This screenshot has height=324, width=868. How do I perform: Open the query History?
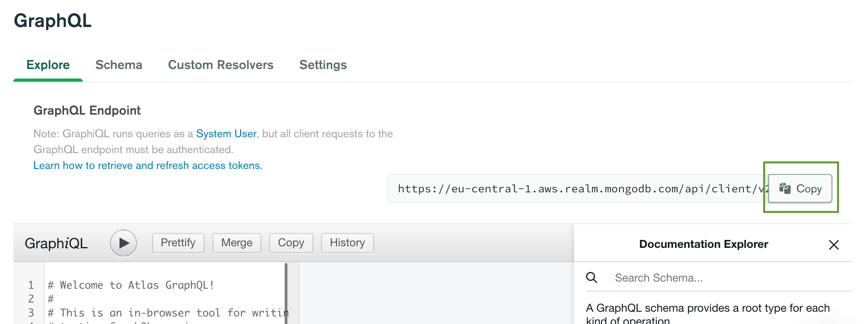(x=347, y=243)
